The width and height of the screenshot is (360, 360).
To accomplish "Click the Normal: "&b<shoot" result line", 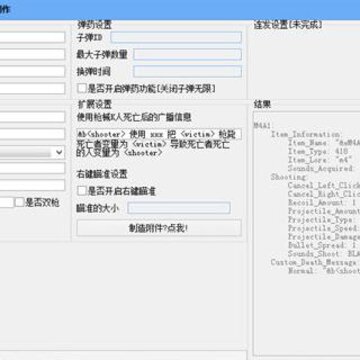I will [324, 271].
